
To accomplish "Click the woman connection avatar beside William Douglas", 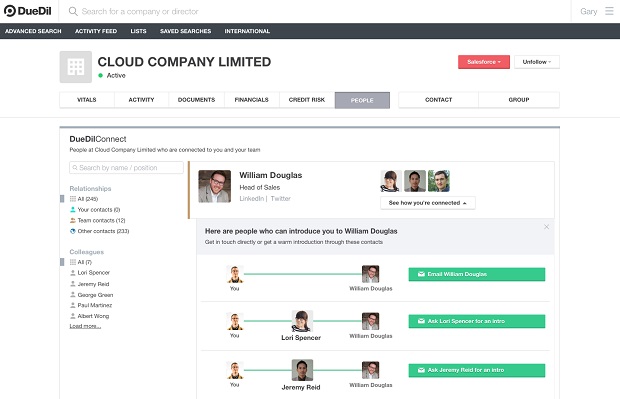I will coord(391,181).
